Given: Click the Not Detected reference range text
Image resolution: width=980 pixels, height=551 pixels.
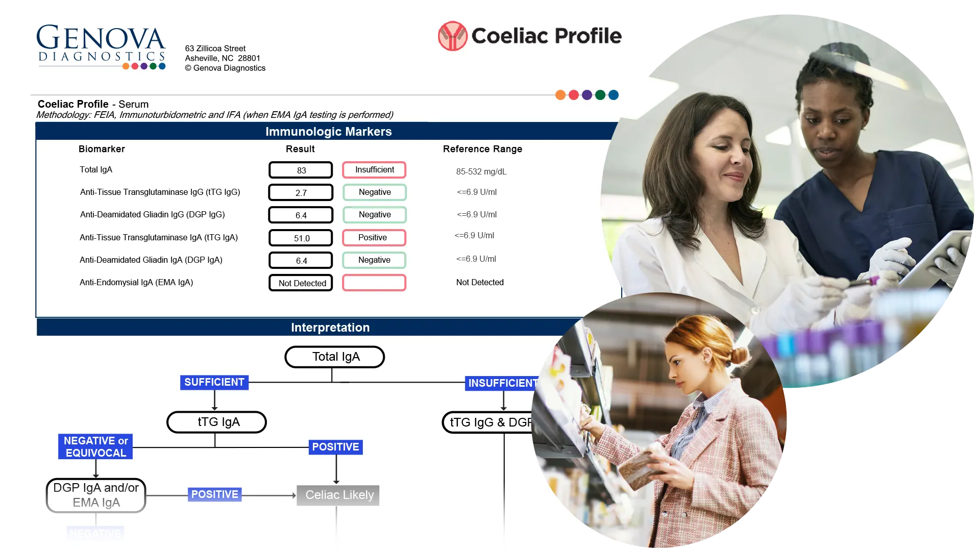Looking at the screenshot, I should pos(480,282).
